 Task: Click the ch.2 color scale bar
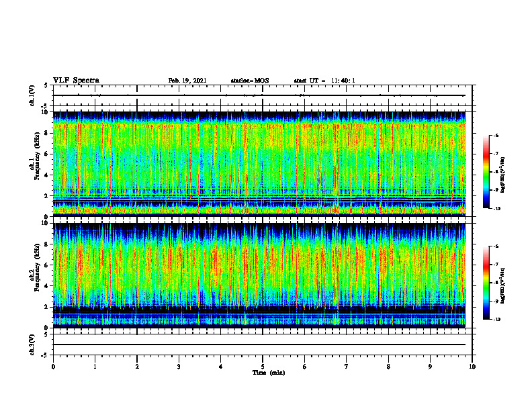click(486, 283)
